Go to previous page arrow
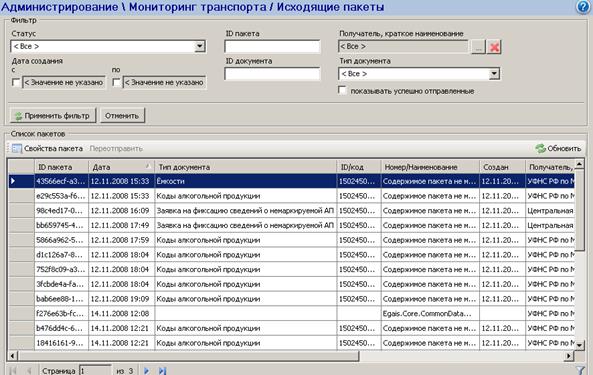This screenshot has height=375, width=593. point(29,371)
